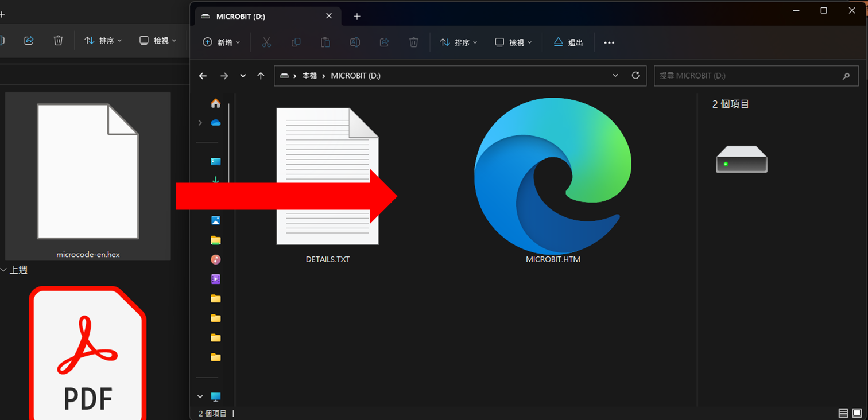Switch to large thumbnails view in status bar
This screenshot has height=420, width=868.
857,413
